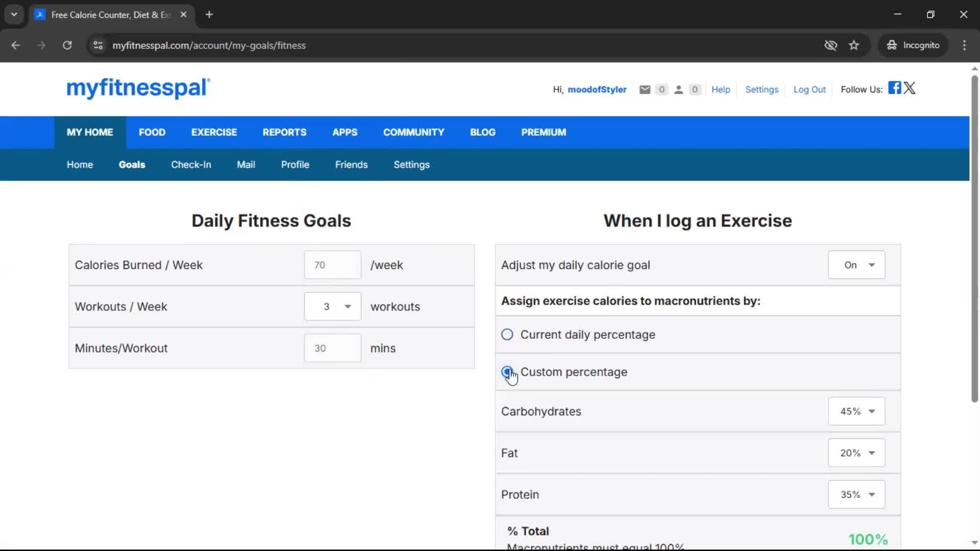This screenshot has width=980, height=551.
Task: Click the moodofStyler username link
Action: pos(597,90)
